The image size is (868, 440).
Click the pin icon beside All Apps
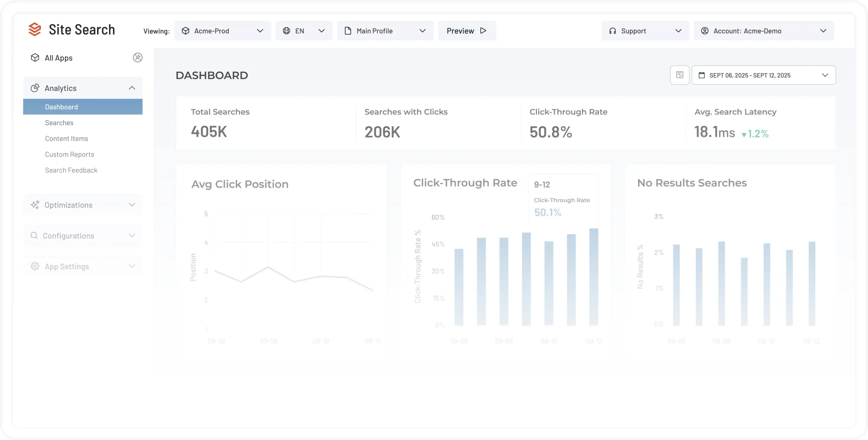(x=137, y=58)
